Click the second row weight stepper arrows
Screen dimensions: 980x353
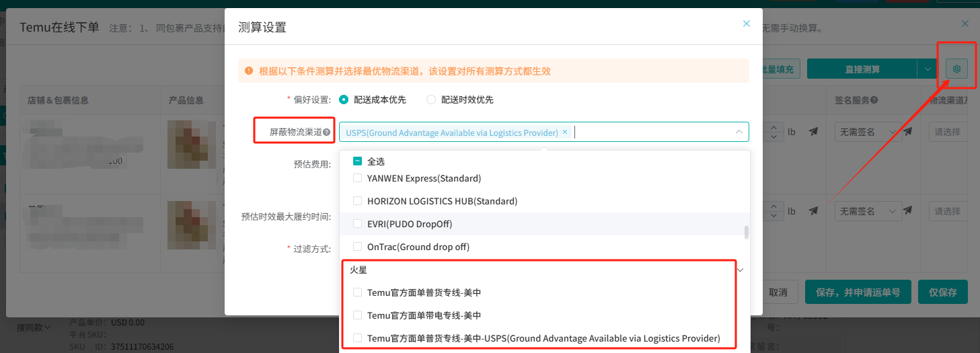(x=774, y=211)
